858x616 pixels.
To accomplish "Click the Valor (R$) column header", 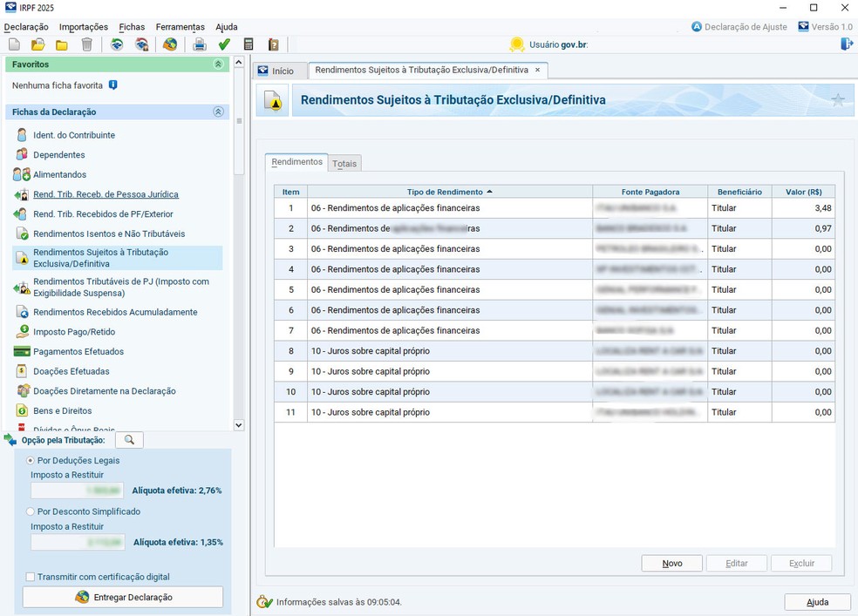I will [803, 192].
